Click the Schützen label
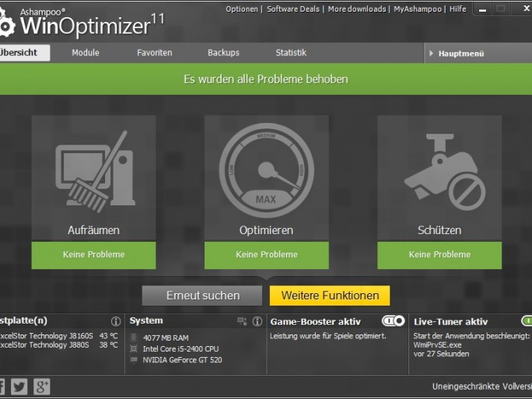Viewport: 532px width, 399px height. coord(439,230)
